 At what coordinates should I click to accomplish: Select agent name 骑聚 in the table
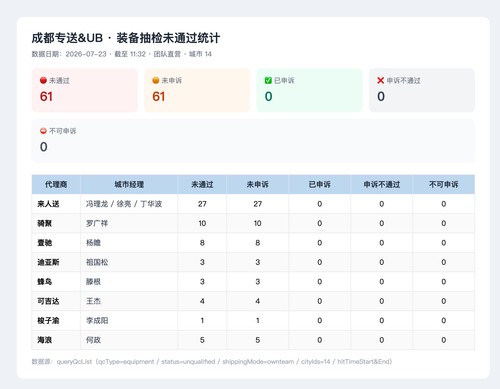[x=44, y=223]
